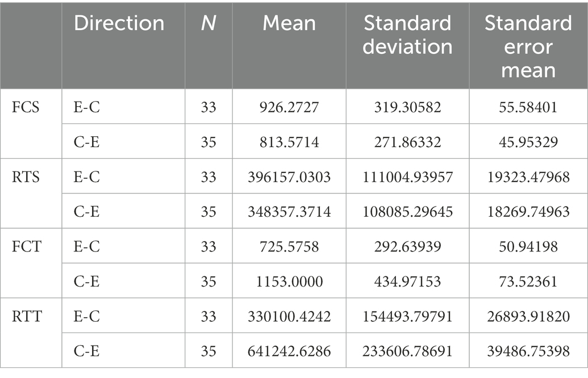Click mean value 813.5714
588x378 pixels.
click(289, 142)
